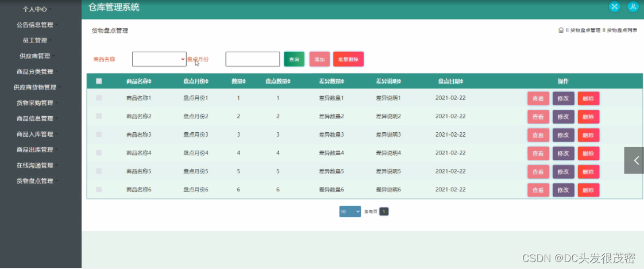Image resolution: width=644 pixels, height=269 pixels.
Task: Check the row checkbox for 商品名称6
Action: click(x=99, y=189)
